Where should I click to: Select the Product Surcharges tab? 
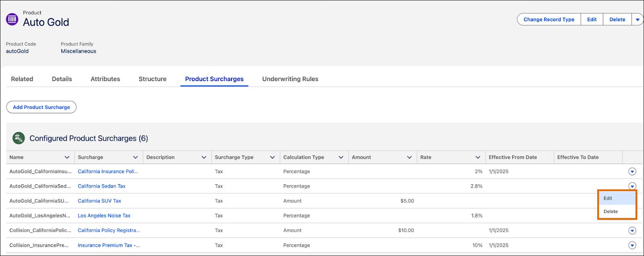click(214, 79)
